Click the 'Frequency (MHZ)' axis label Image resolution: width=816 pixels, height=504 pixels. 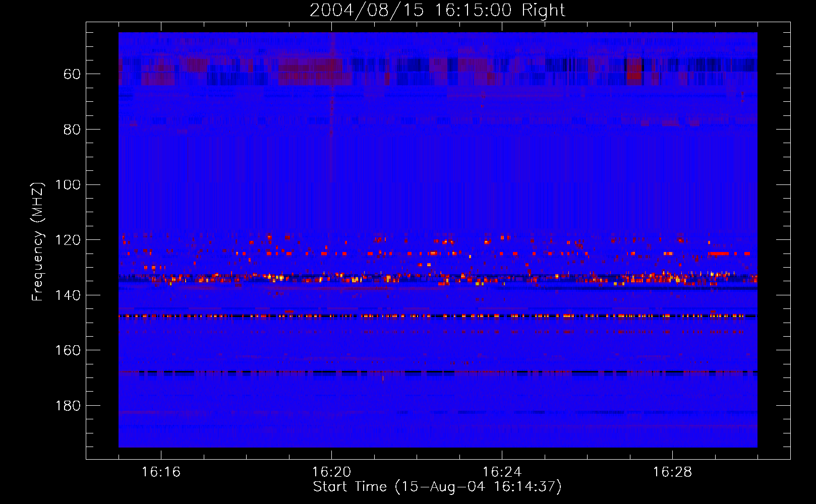(x=38, y=241)
